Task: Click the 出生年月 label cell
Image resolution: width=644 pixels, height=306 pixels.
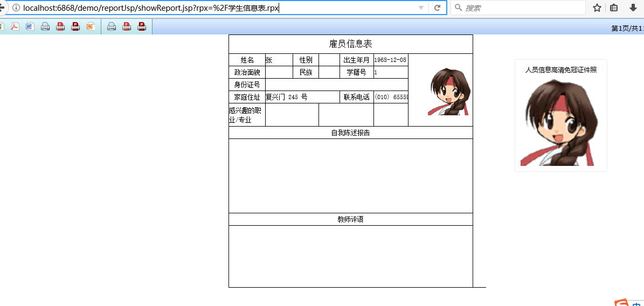Action: pyautogui.click(x=357, y=60)
